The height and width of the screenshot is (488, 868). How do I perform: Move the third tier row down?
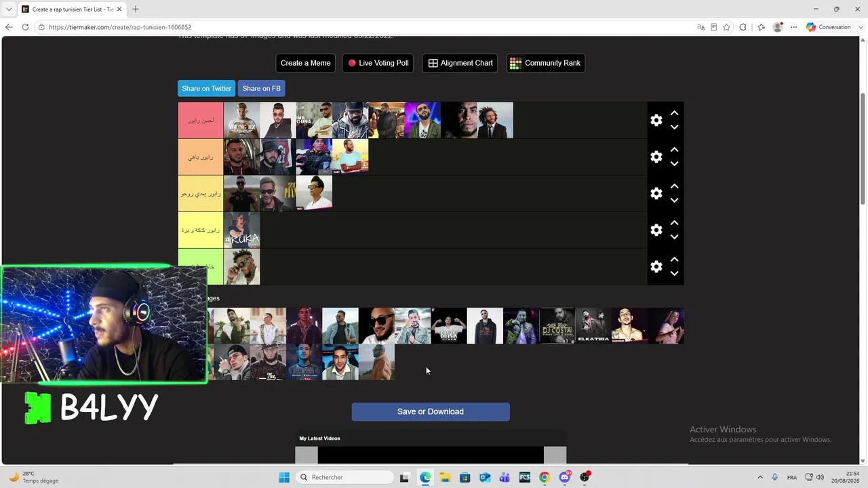point(674,200)
